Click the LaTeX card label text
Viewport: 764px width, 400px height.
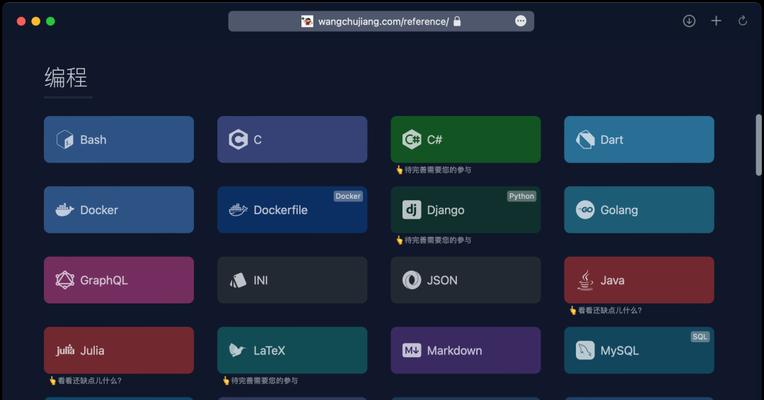(269, 350)
